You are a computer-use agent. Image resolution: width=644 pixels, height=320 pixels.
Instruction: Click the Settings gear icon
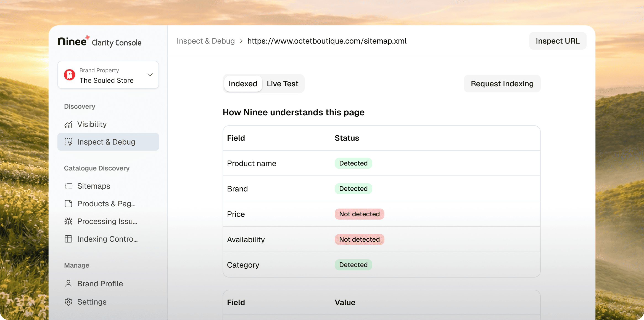tap(68, 302)
